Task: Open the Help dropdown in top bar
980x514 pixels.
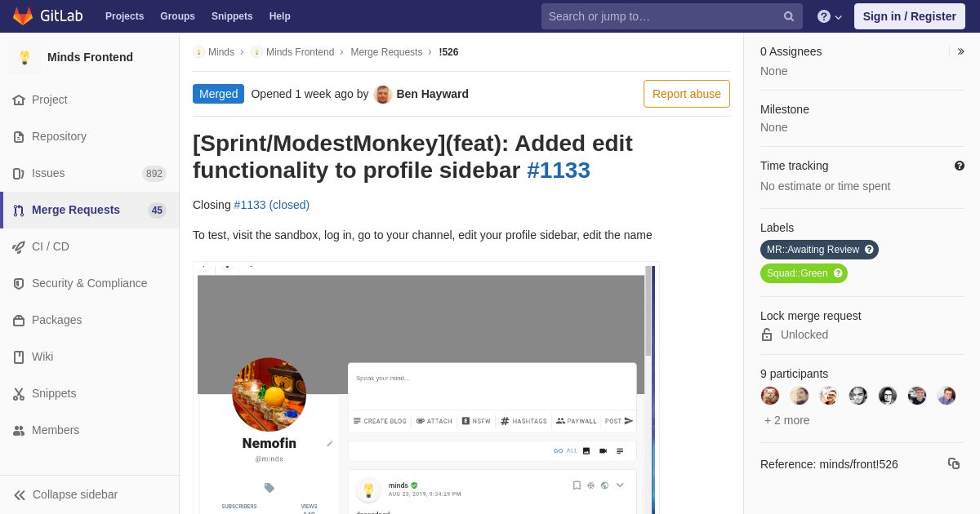Action: click(830, 16)
